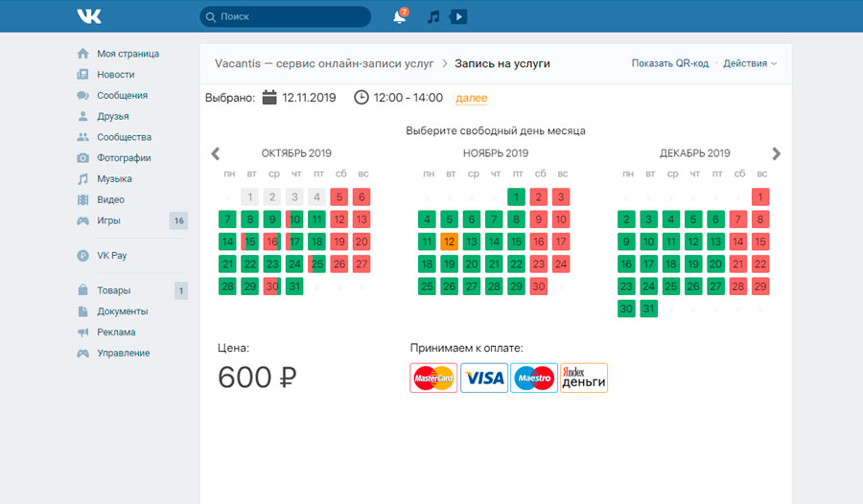The image size is (863, 504).
Task: Click the calendar icon next to 12.11.2019
Action: point(269,97)
